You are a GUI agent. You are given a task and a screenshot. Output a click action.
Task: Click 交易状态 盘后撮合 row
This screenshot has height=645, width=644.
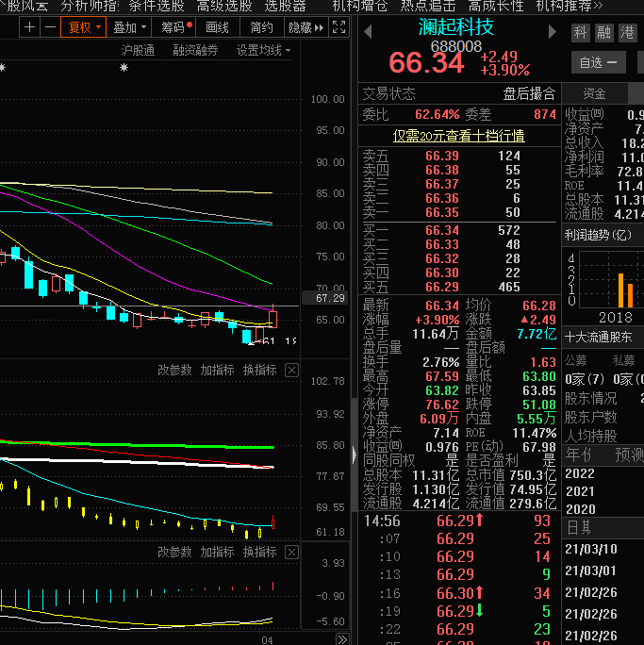[459, 93]
